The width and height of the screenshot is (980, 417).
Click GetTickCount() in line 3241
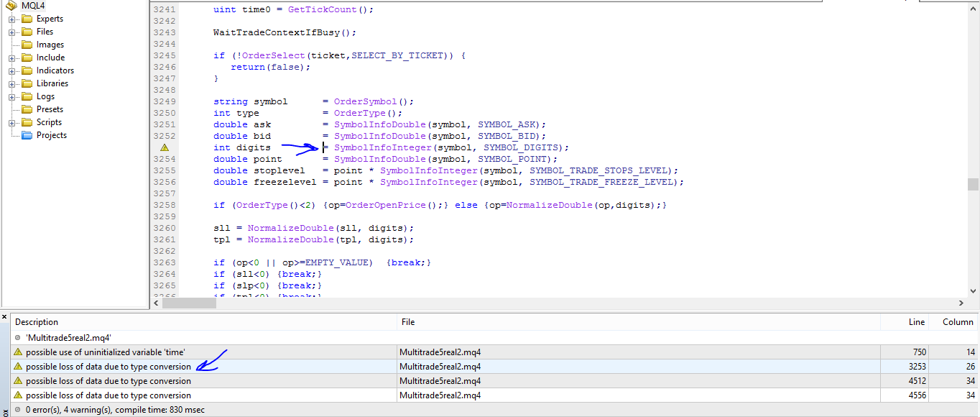click(328, 9)
